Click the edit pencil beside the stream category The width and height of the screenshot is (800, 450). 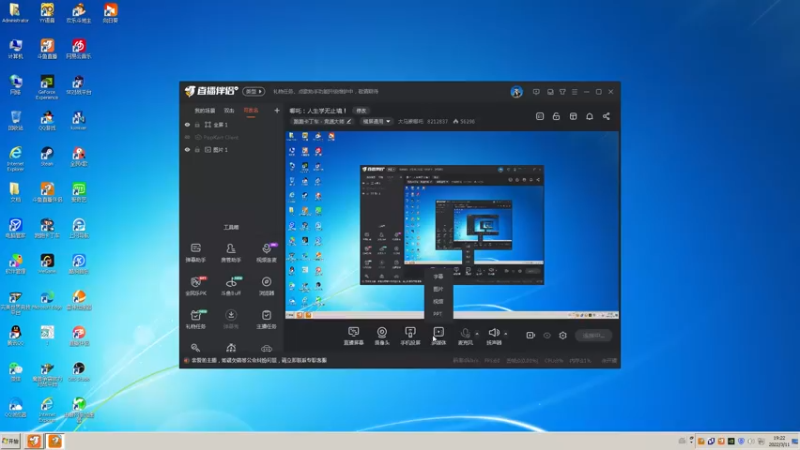(349, 121)
